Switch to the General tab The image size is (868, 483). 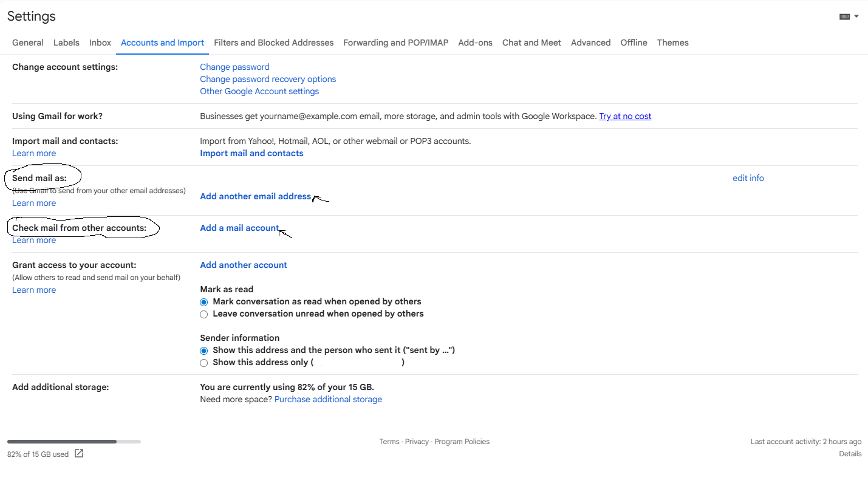(28, 43)
